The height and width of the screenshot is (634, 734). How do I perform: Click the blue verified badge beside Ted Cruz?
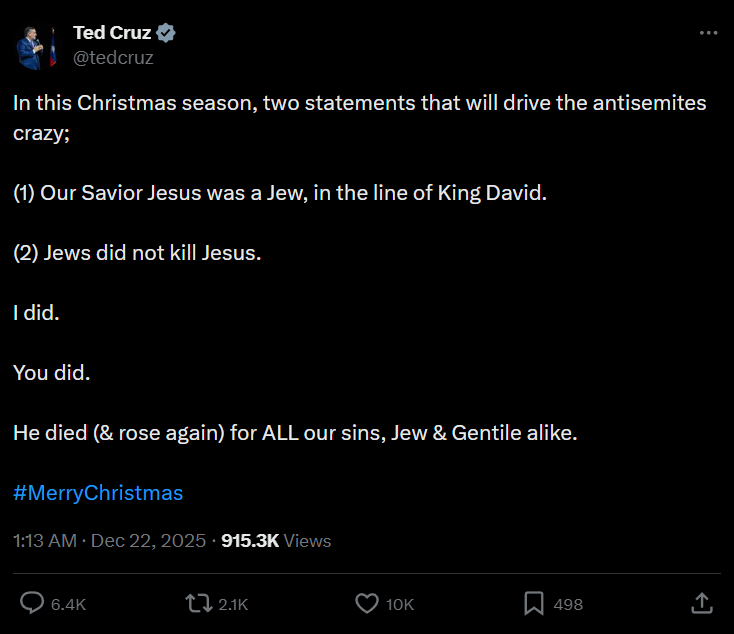[x=167, y=33]
